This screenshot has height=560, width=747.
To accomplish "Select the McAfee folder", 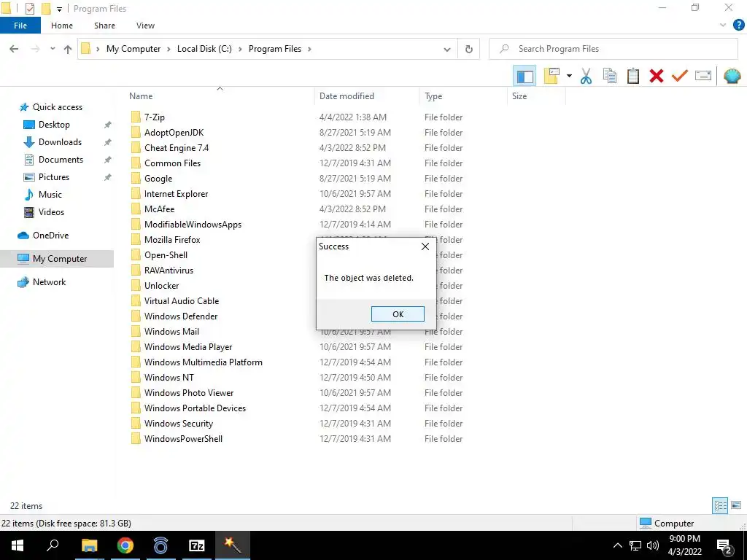I will click(159, 209).
